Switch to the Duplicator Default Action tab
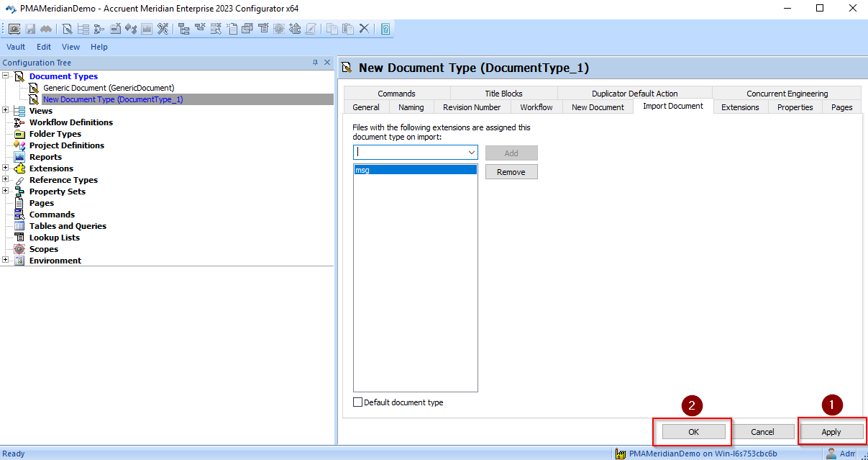 pos(635,94)
